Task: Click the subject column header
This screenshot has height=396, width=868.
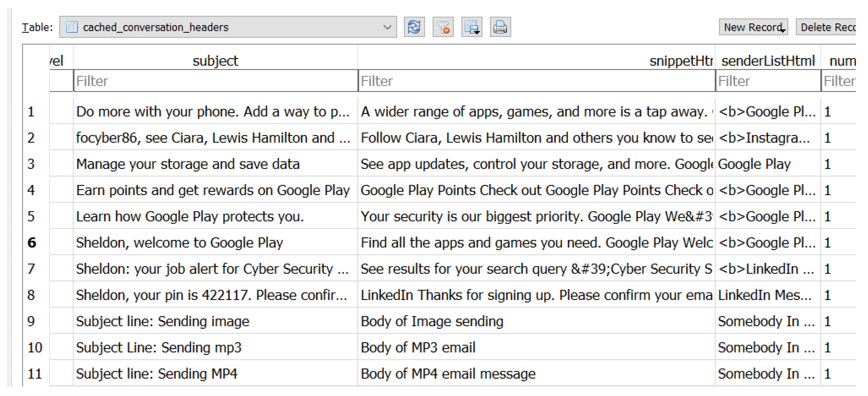Action: point(215,61)
